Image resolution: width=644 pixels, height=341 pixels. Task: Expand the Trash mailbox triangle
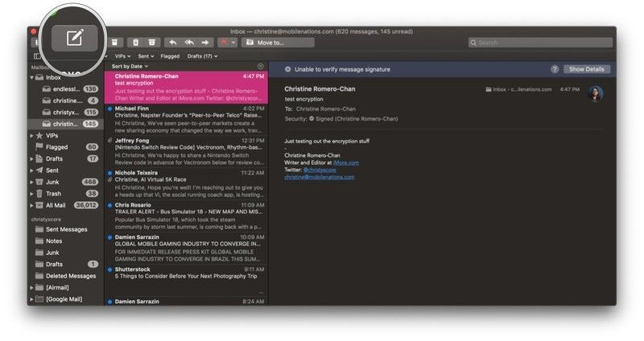pyautogui.click(x=31, y=194)
